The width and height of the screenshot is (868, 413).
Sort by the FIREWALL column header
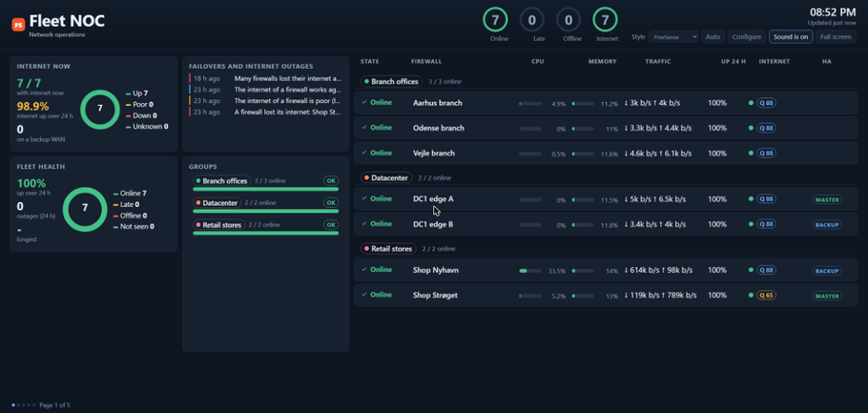pyautogui.click(x=426, y=61)
